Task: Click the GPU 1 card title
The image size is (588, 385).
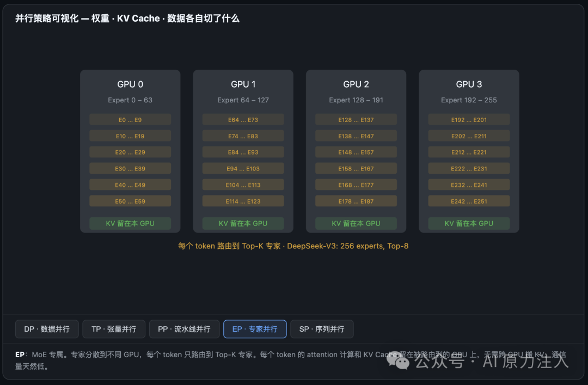Action: 243,84
